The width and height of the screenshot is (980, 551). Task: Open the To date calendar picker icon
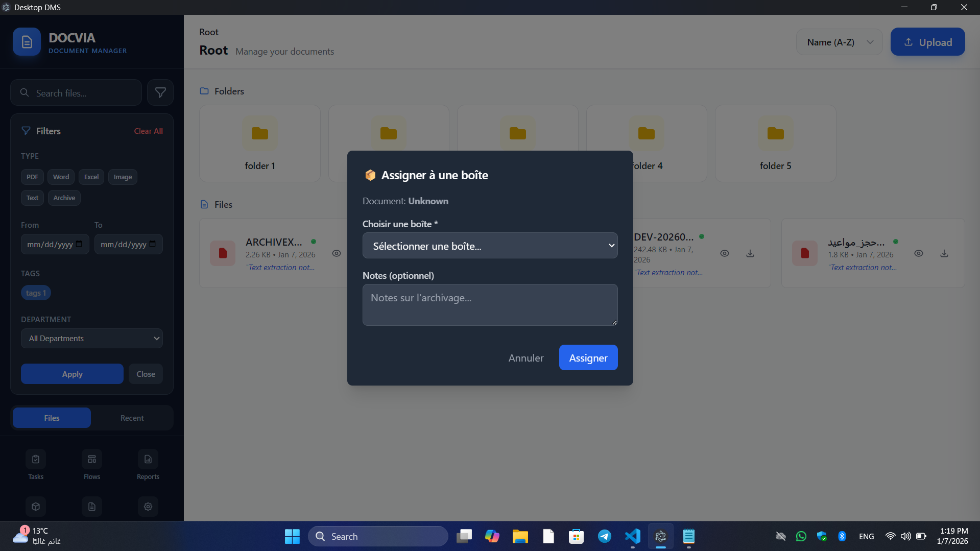point(153,244)
